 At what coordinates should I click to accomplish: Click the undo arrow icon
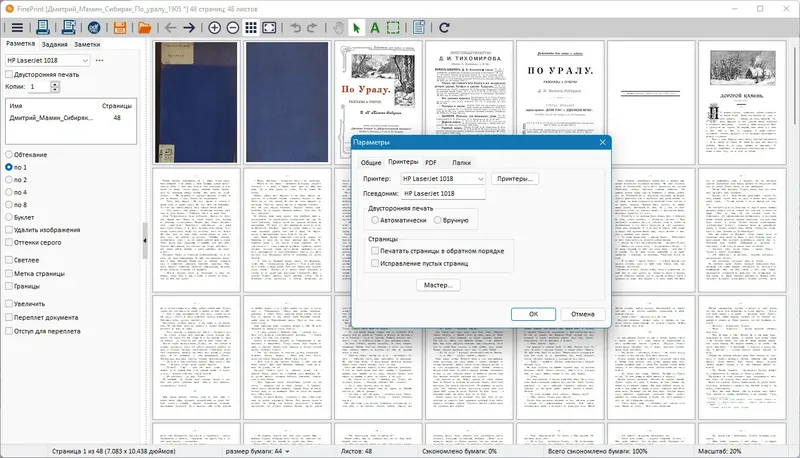tap(295, 28)
